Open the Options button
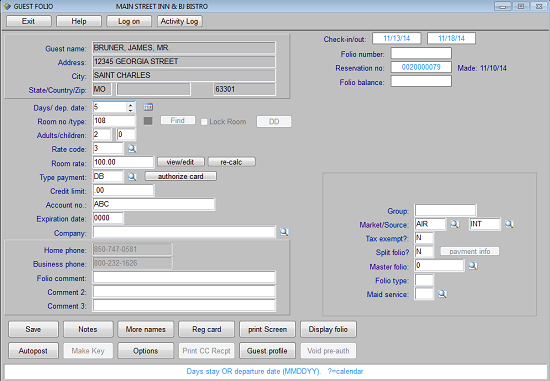Screen dimensions: 550x381 [146, 351]
